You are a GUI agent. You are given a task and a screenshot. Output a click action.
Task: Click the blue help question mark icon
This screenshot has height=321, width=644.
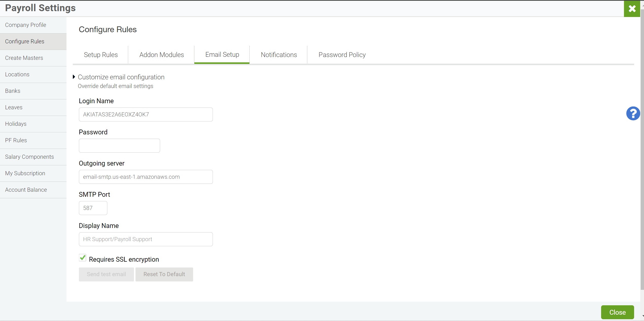[x=633, y=113]
